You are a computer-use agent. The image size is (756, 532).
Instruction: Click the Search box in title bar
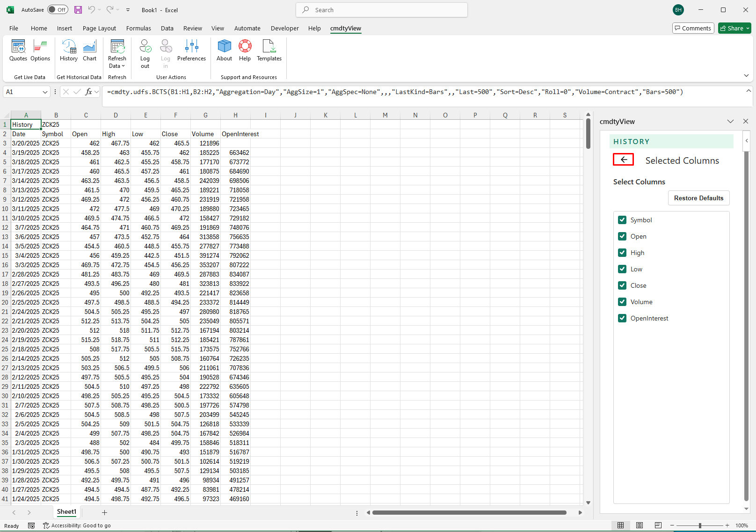pyautogui.click(x=382, y=10)
